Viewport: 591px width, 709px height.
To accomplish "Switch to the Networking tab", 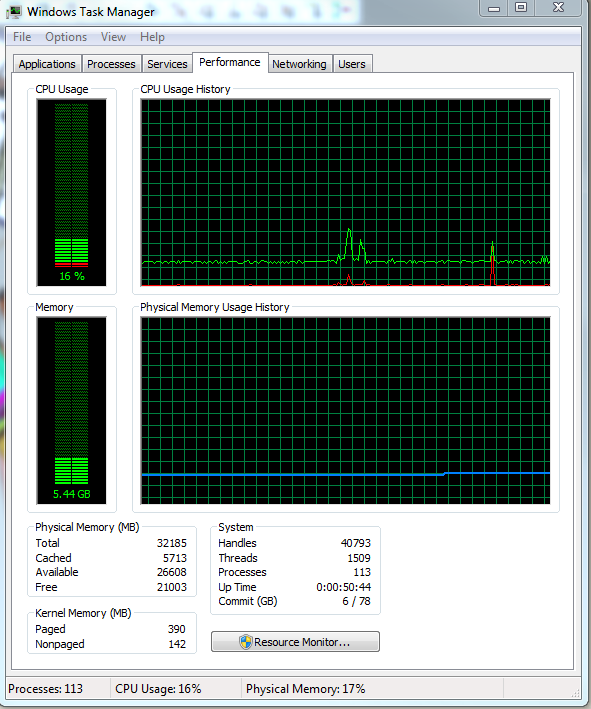I will 299,64.
